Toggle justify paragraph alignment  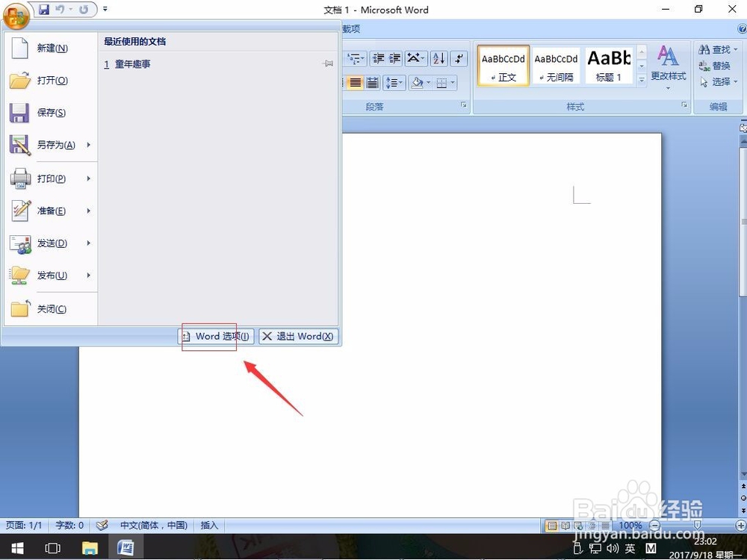pos(356,83)
